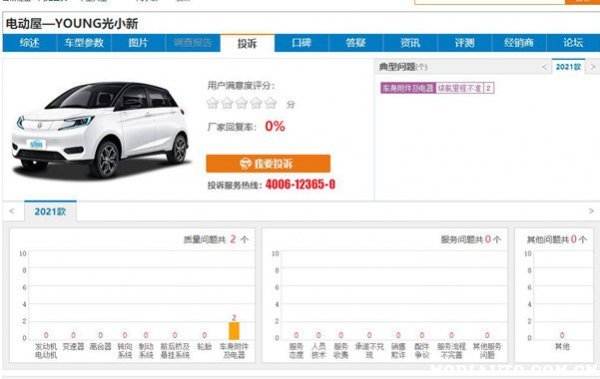This screenshot has height=379, width=600.
Task: Click 质量问题共 2 个 heading
Action: click(x=216, y=240)
